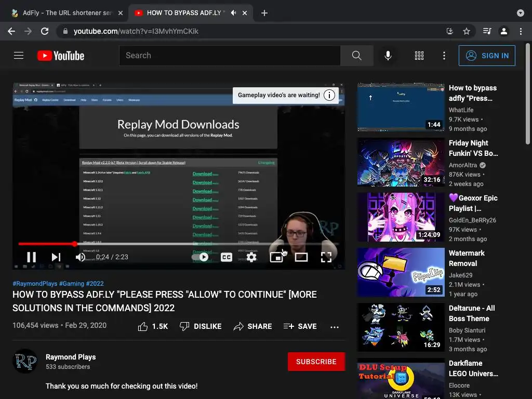This screenshot has width=532, height=399.
Task: Open the YouTube hamburger guide menu
Action: pyautogui.click(x=19, y=55)
